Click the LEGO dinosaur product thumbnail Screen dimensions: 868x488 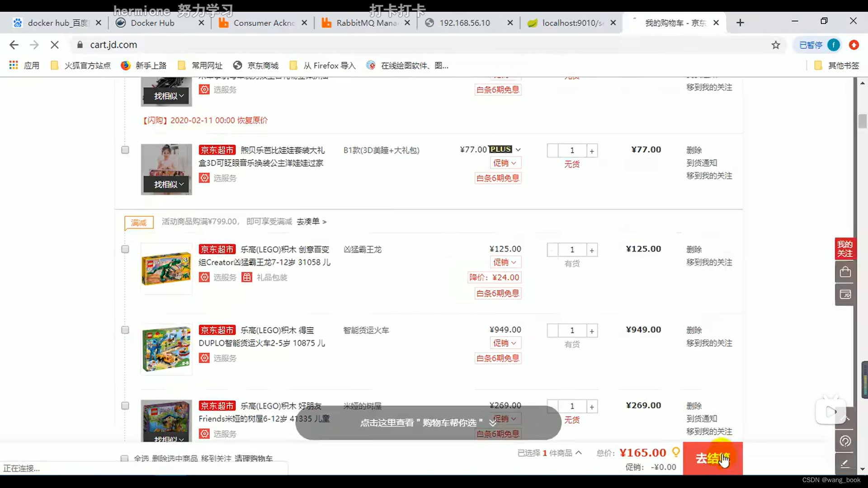[x=166, y=268]
